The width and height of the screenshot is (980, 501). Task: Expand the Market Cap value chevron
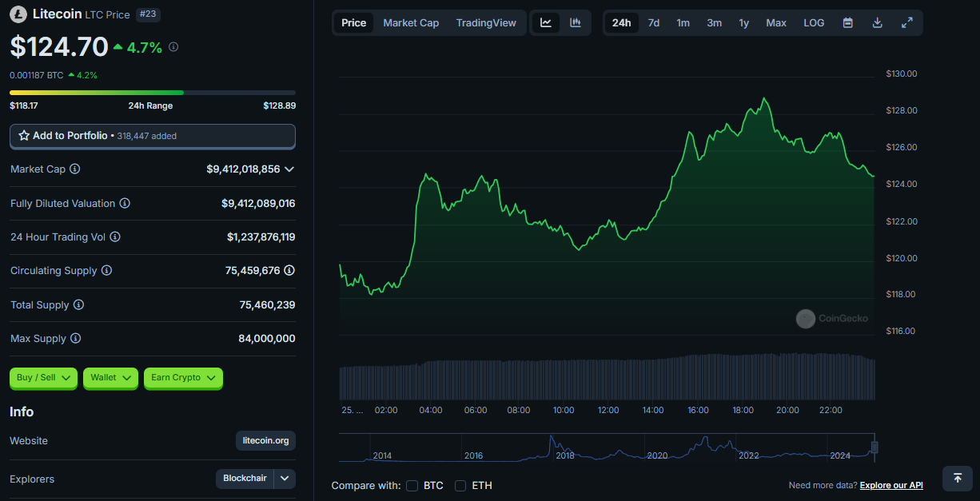[289, 169]
